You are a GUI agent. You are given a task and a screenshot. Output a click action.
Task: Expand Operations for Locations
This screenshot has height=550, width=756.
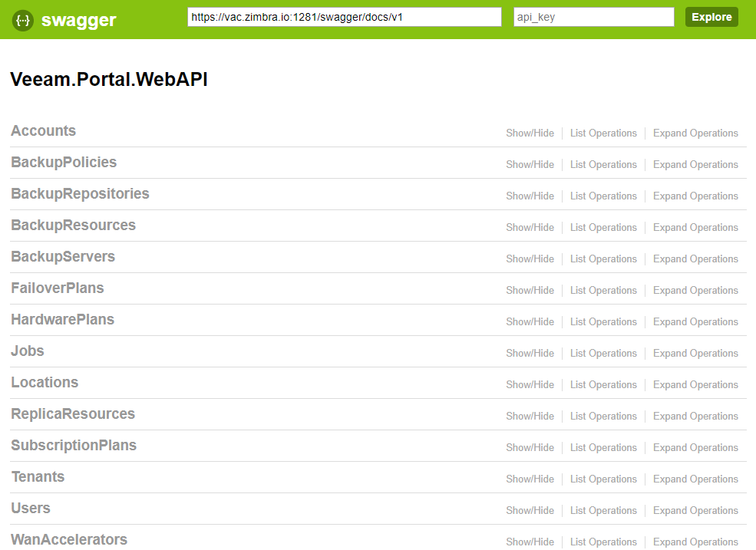click(695, 384)
